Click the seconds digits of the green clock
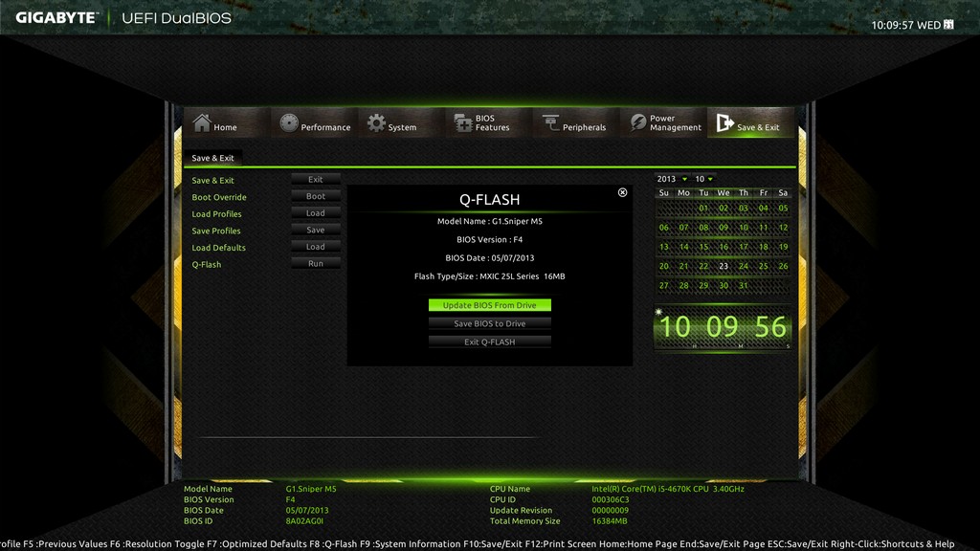Image resolution: width=980 pixels, height=551 pixels. pyautogui.click(x=770, y=327)
